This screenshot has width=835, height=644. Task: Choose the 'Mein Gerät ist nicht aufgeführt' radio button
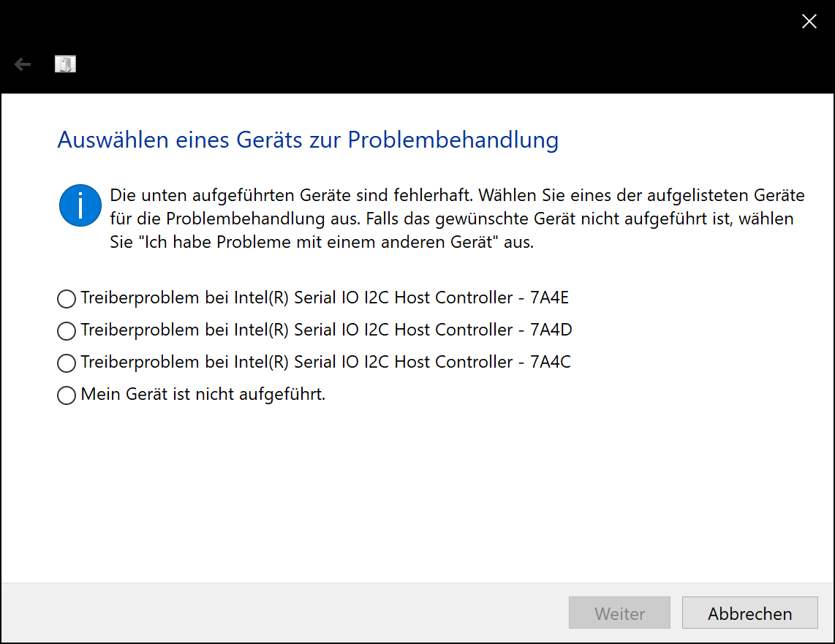click(x=67, y=395)
